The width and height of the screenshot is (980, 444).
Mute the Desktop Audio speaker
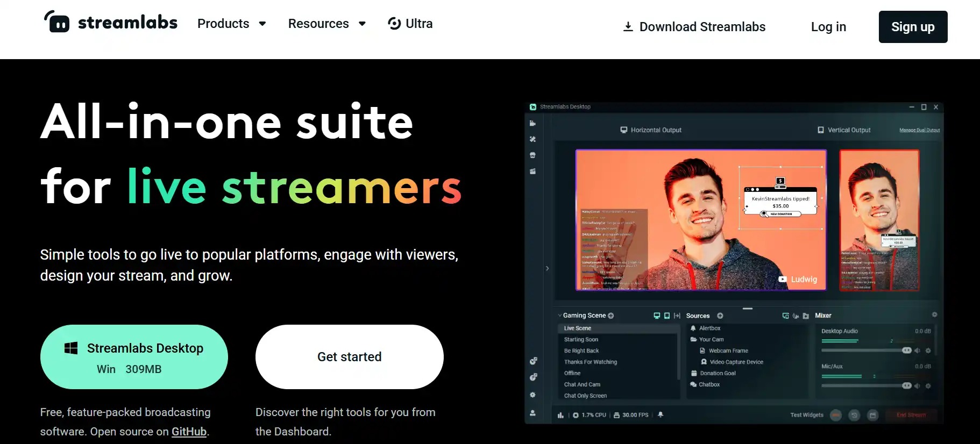point(917,350)
